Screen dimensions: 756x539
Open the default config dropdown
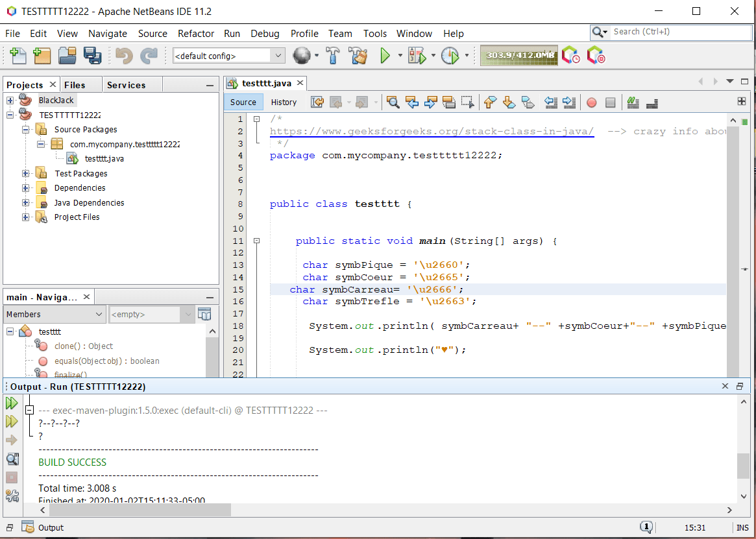278,56
